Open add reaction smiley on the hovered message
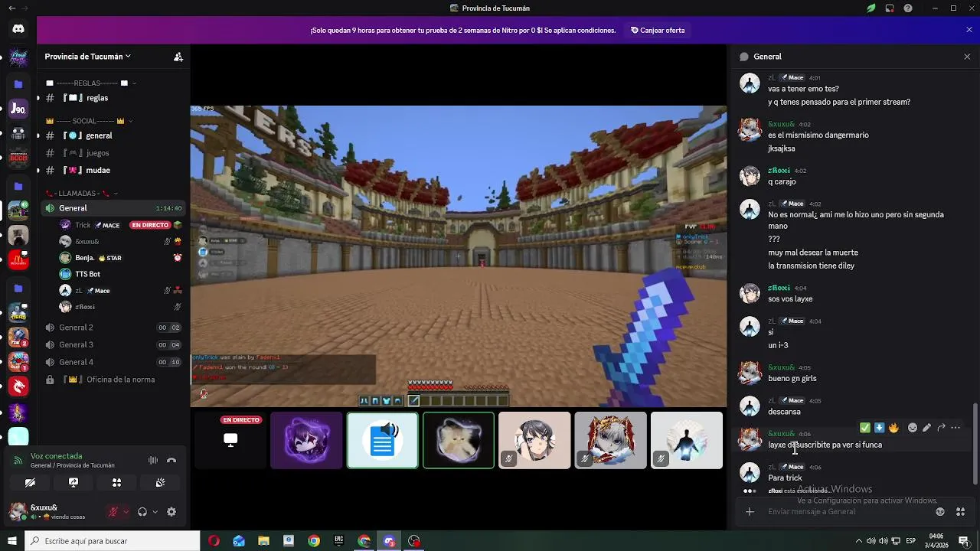This screenshot has height=551, width=980. 912,428
